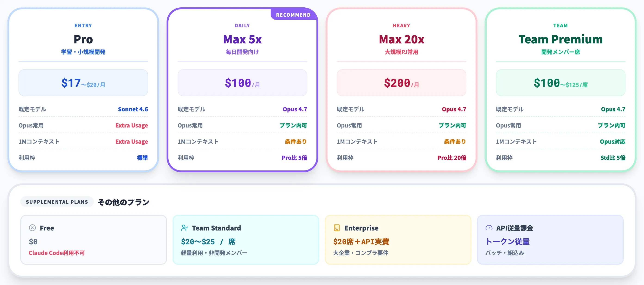644x285 pixels.
Task: Open the Free plan card
Action: click(x=93, y=240)
